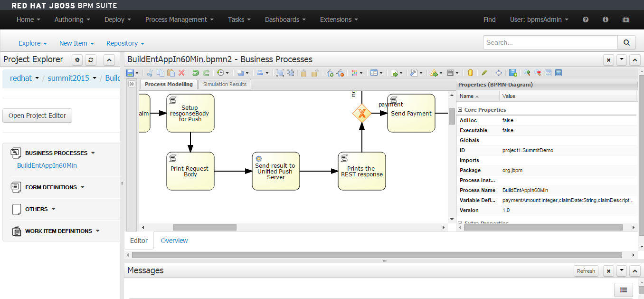Click the Add docker icon with green plus
644x299 pixels.
(x=330, y=73)
